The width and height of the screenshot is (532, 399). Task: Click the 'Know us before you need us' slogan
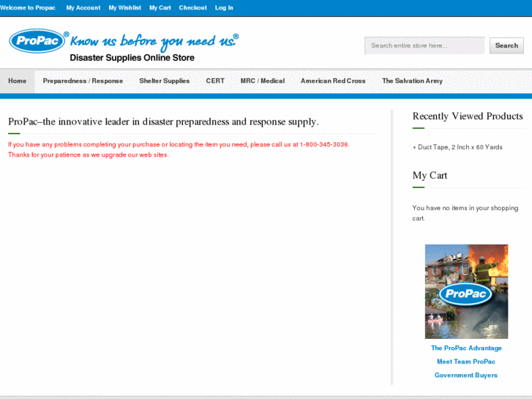tap(154, 42)
